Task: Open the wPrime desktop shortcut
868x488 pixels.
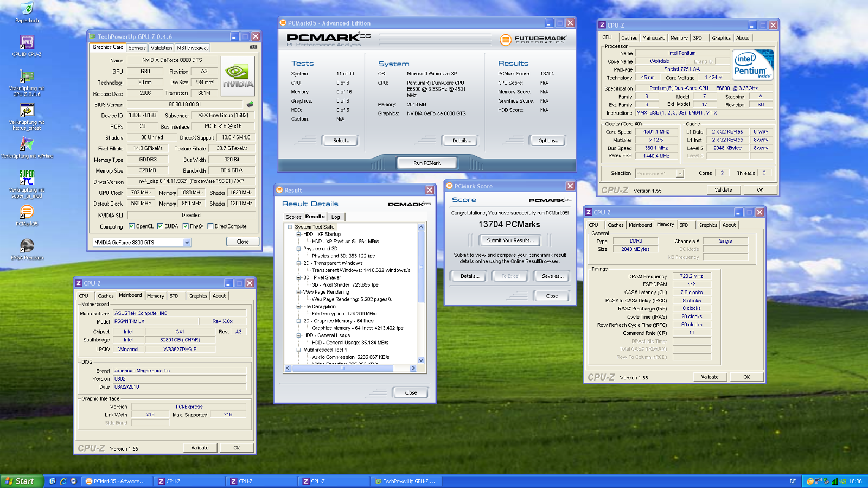Action: click(27, 144)
